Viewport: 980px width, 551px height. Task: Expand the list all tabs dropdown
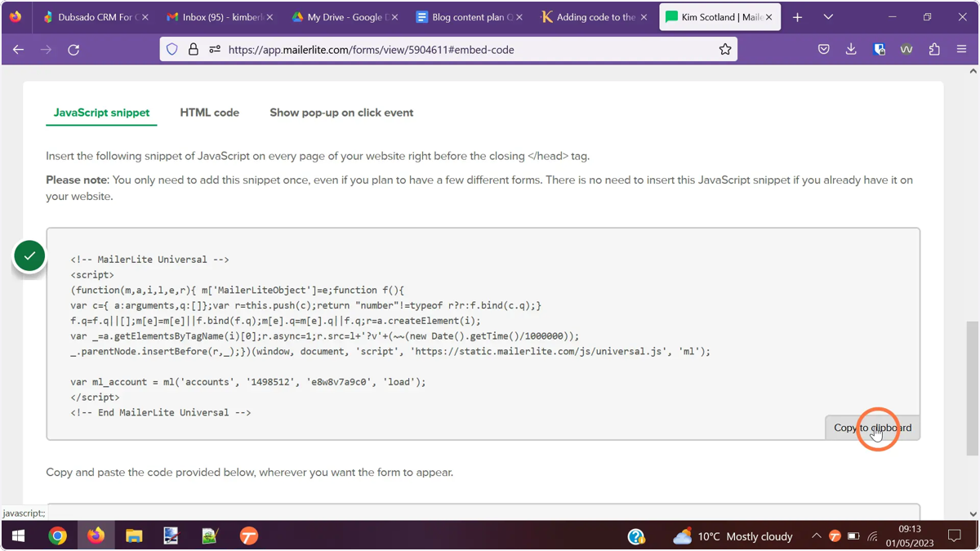828,17
